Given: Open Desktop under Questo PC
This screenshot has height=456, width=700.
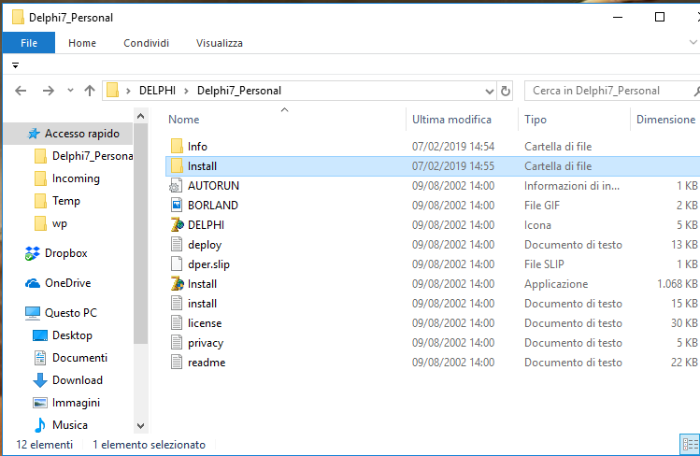Looking at the screenshot, I should [72, 335].
